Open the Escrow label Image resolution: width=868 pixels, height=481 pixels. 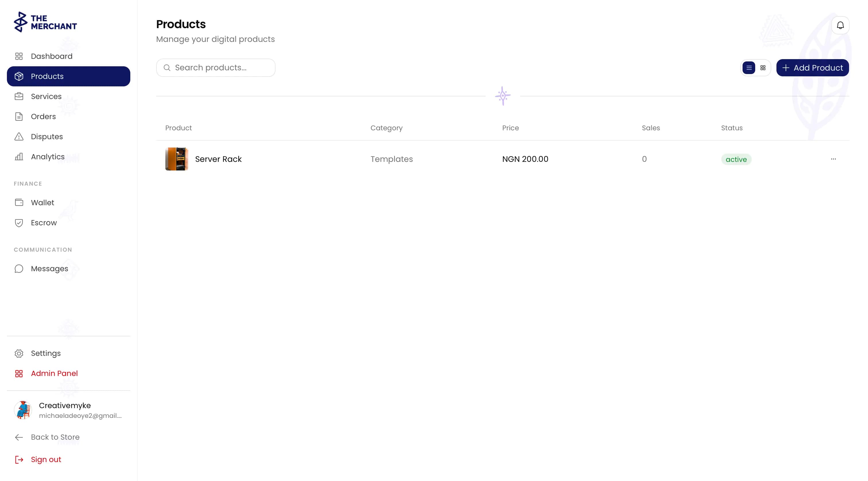pyautogui.click(x=44, y=223)
